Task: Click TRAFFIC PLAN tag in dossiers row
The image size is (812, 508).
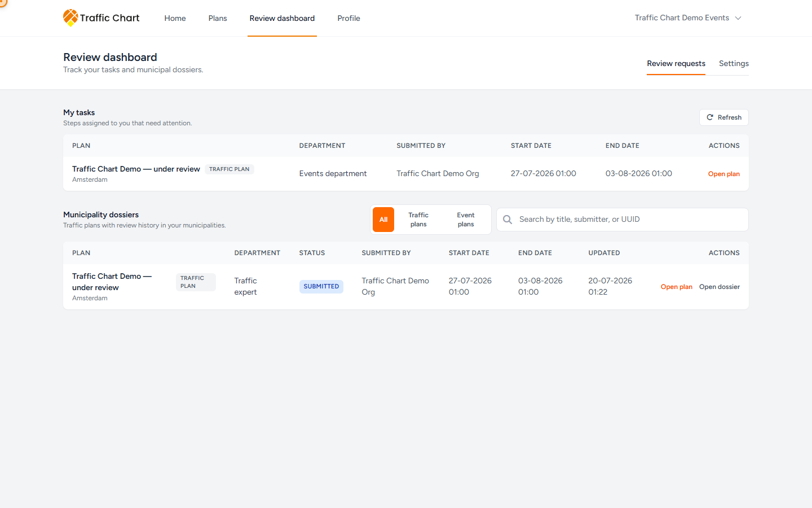Action: pyautogui.click(x=196, y=282)
